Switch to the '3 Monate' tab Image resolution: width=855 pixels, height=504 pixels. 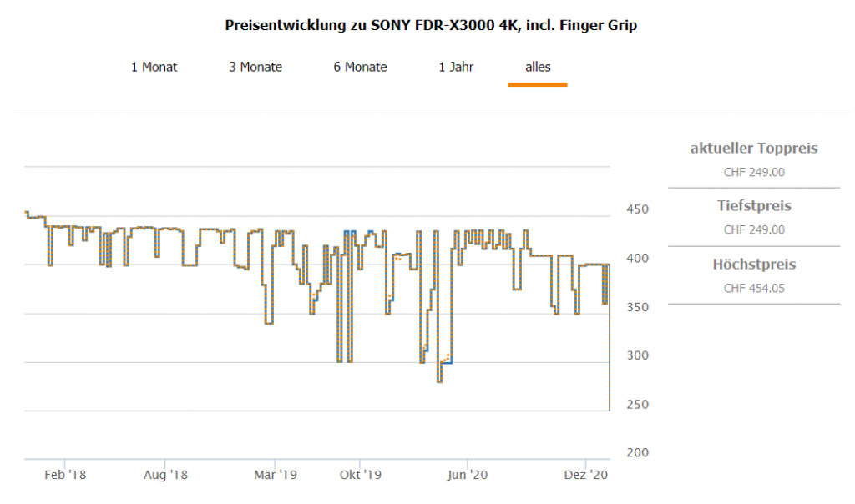point(255,67)
